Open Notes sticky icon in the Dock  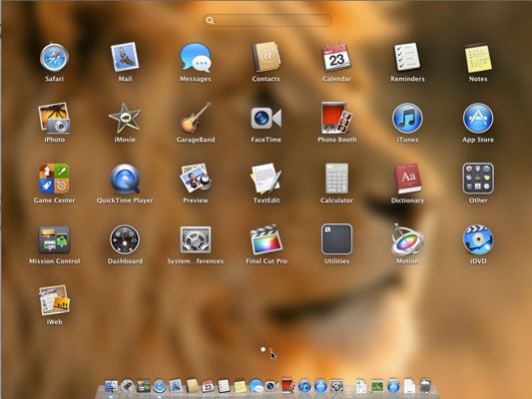click(240, 386)
